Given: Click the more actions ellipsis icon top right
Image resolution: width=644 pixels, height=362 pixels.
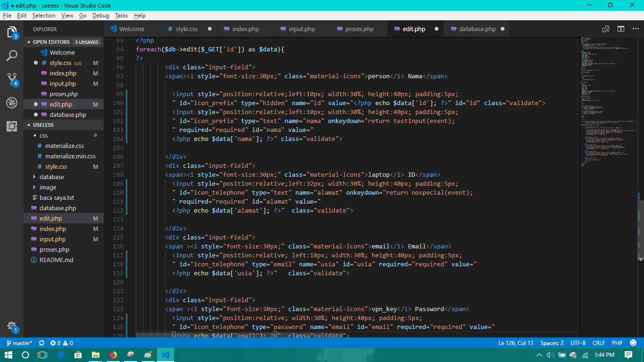Looking at the screenshot, I should click(x=636, y=29).
